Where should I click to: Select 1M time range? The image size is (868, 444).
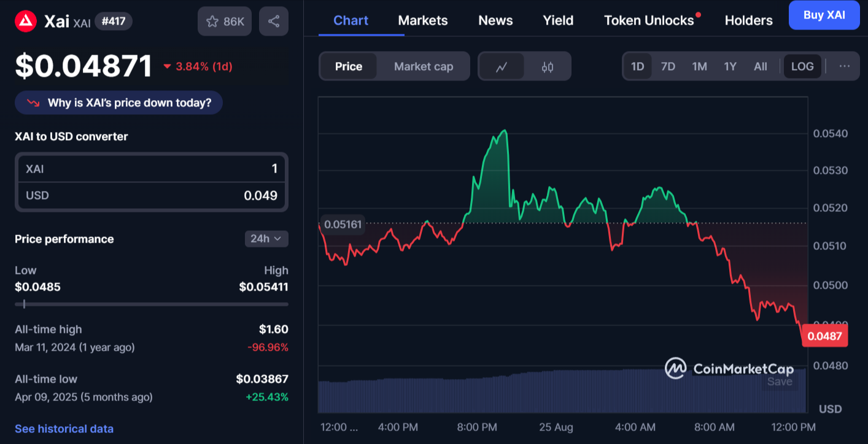click(699, 66)
